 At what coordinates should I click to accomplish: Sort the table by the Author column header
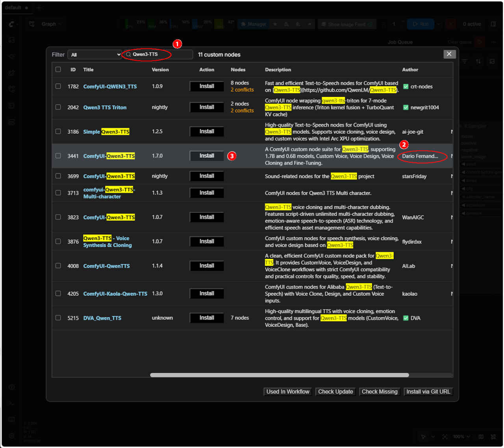(x=410, y=70)
